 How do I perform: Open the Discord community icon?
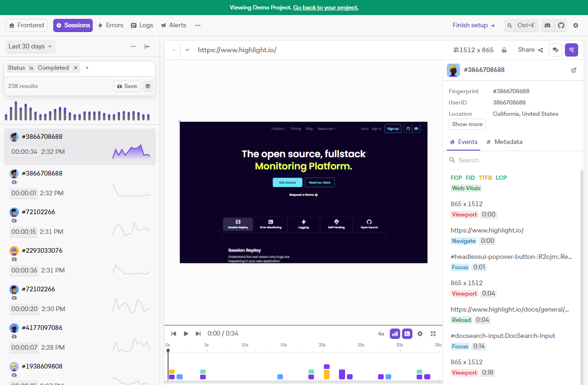point(547,25)
